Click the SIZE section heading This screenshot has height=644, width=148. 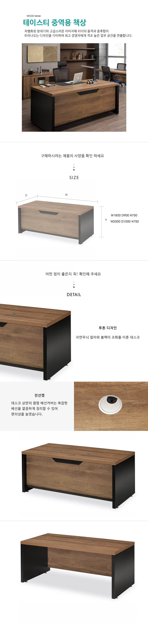pos(74,178)
